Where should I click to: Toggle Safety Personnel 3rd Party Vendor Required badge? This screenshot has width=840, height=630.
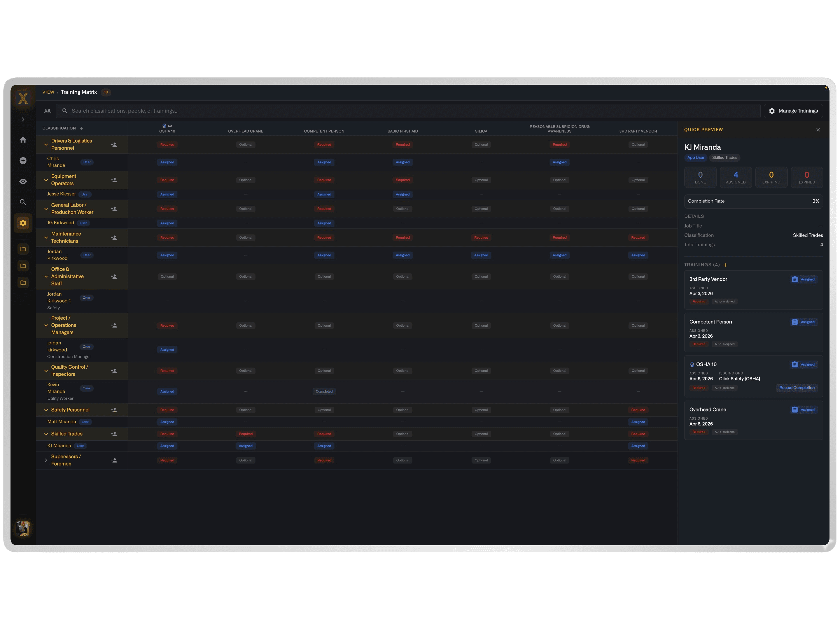[x=638, y=410]
